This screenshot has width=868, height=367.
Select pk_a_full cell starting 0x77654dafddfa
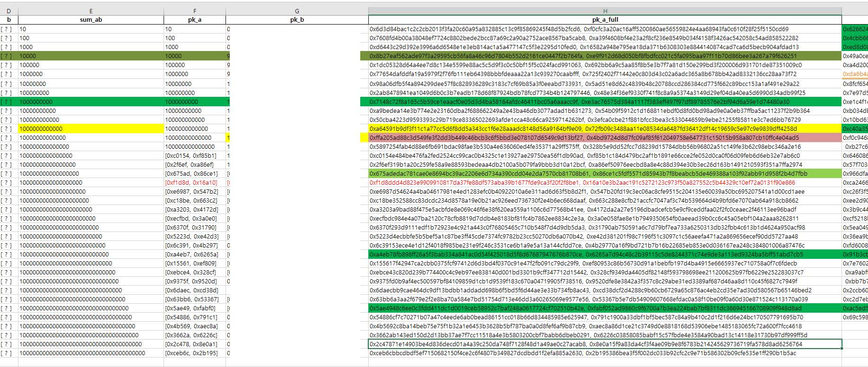coord(605,74)
